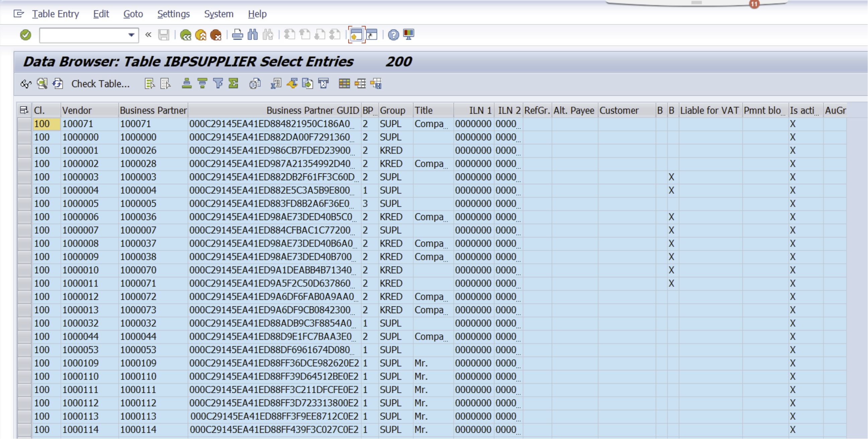Click the Print icon in the toolbar
This screenshot has width=868, height=439.
pos(237,35)
